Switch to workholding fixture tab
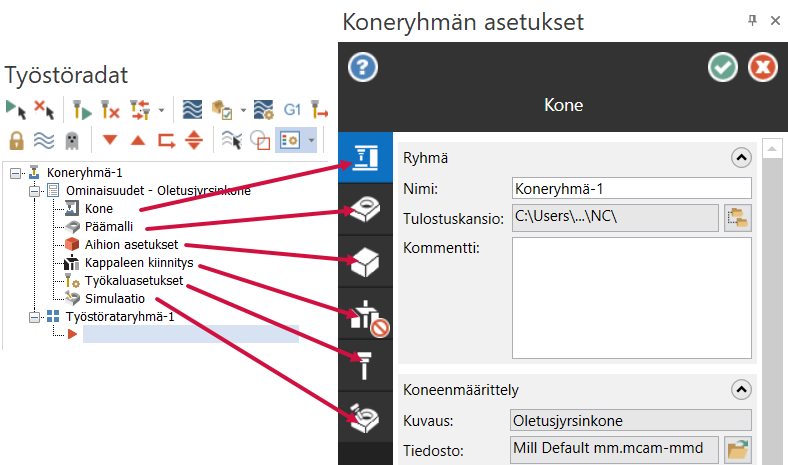This screenshot has height=465, width=788. tap(365, 314)
